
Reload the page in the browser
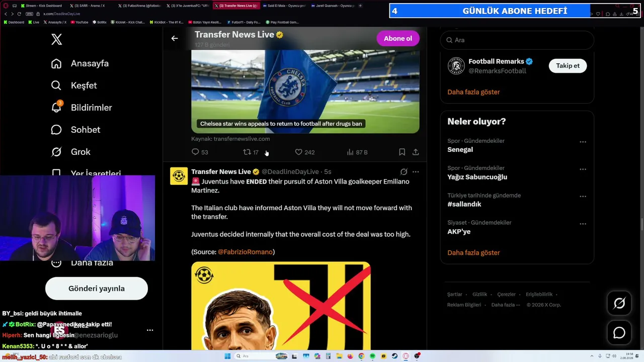coord(19,14)
